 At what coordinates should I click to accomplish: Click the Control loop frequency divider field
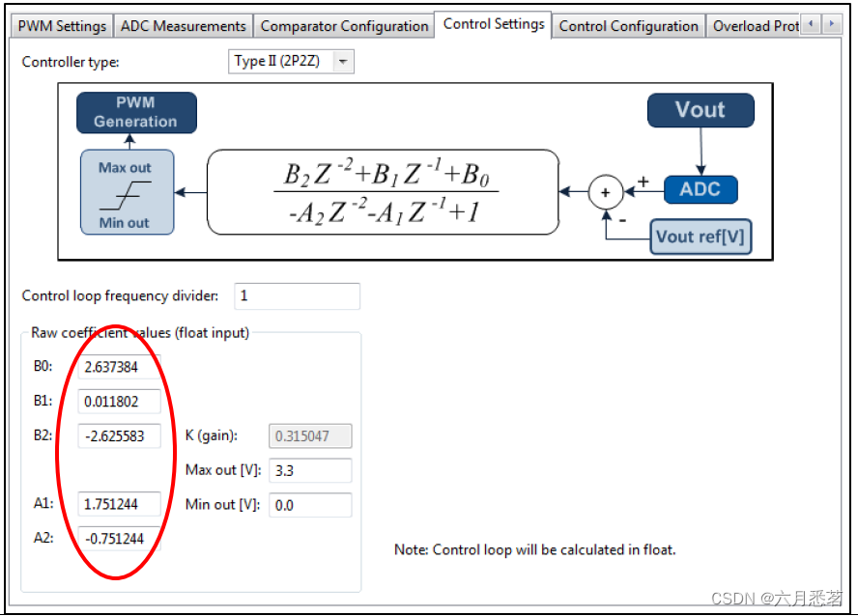(x=298, y=295)
